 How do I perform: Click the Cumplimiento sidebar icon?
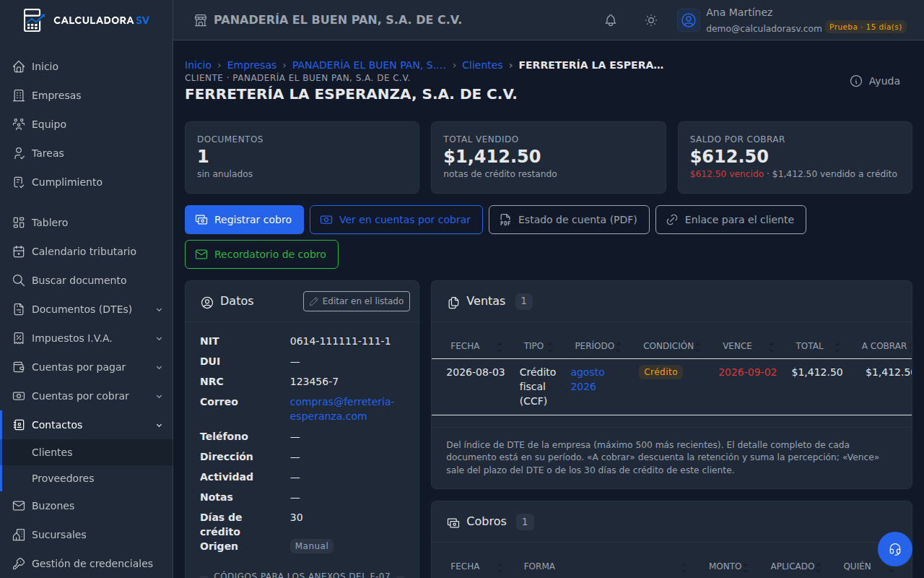pyautogui.click(x=19, y=182)
